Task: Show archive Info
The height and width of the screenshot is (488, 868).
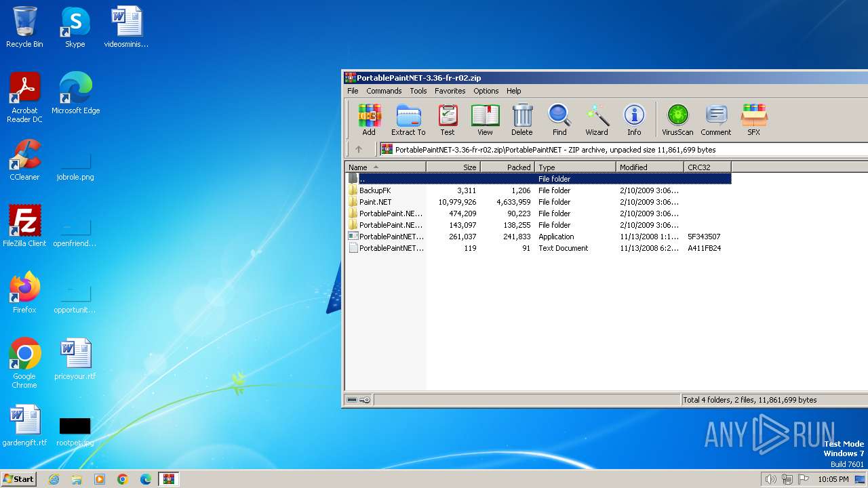Action: point(634,120)
